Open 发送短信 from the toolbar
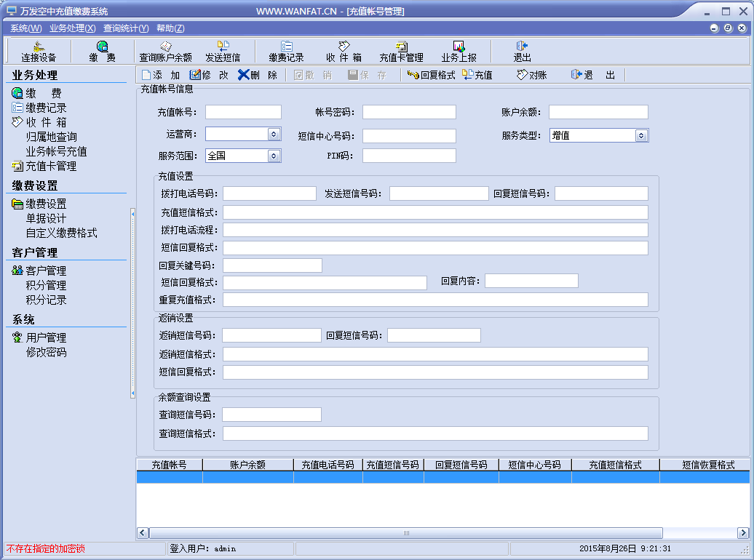The width and height of the screenshot is (754, 560). click(223, 52)
